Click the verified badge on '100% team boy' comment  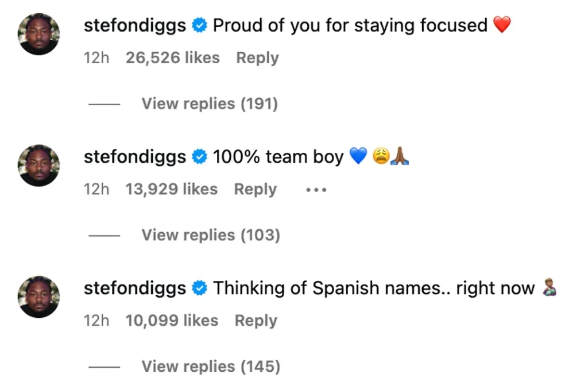tap(199, 156)
